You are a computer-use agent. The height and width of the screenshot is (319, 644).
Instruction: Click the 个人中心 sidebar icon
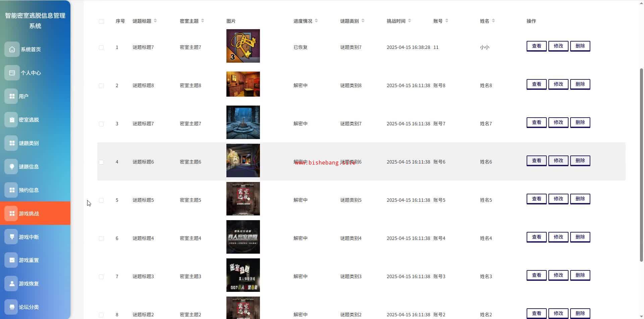point(12,73)
